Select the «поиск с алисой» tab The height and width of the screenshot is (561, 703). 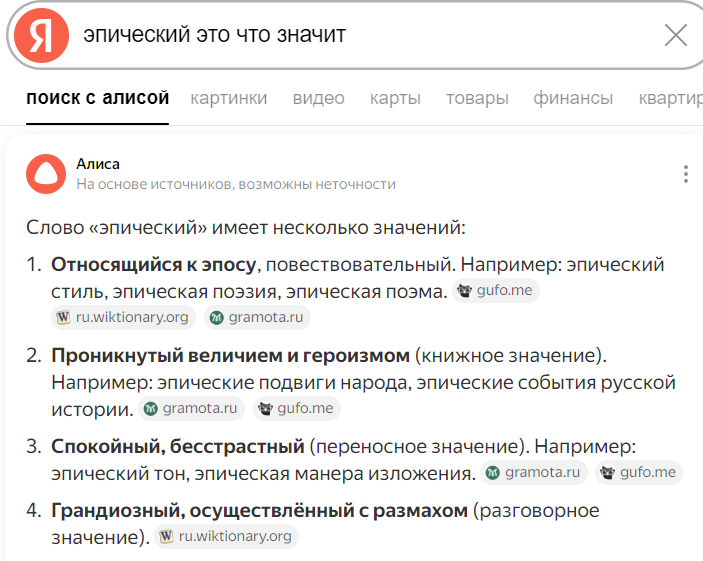(x=98, y=98)
